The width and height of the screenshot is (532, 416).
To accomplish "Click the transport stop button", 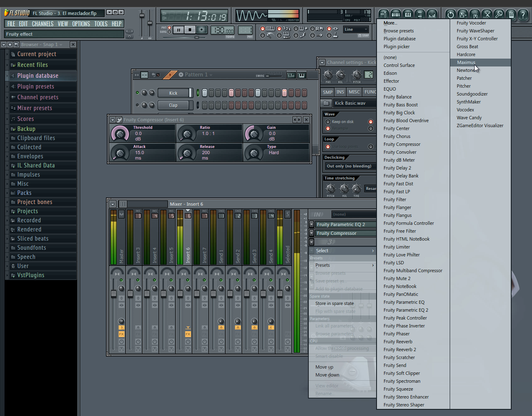I will point(190,30).
